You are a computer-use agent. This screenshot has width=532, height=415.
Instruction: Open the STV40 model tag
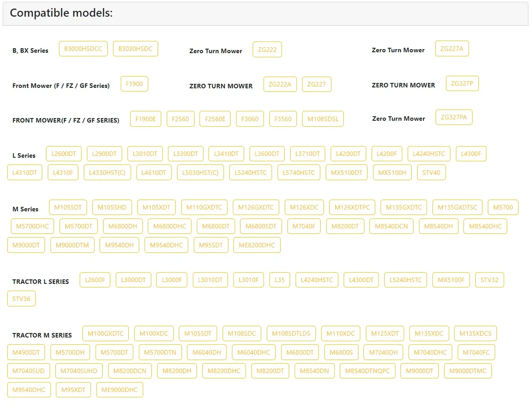[x=431, y=173]
